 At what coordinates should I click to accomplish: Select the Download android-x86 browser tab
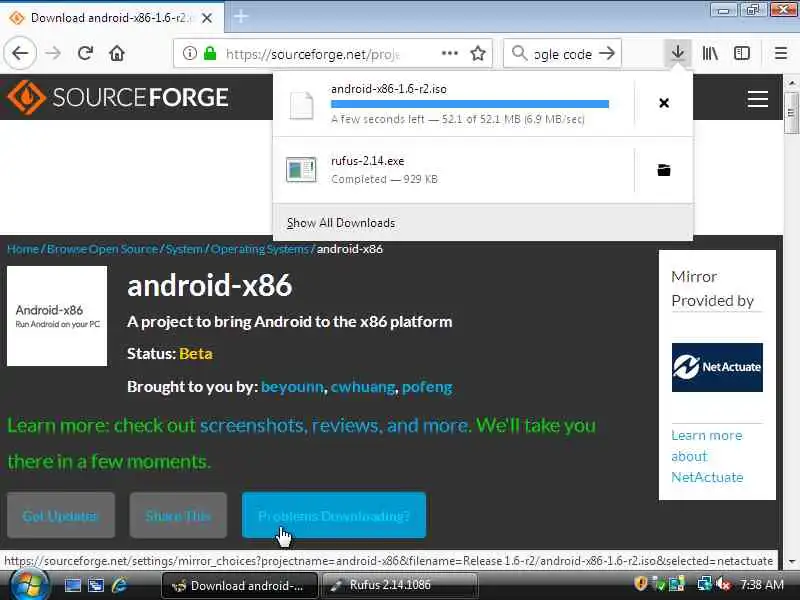point(111,18)
